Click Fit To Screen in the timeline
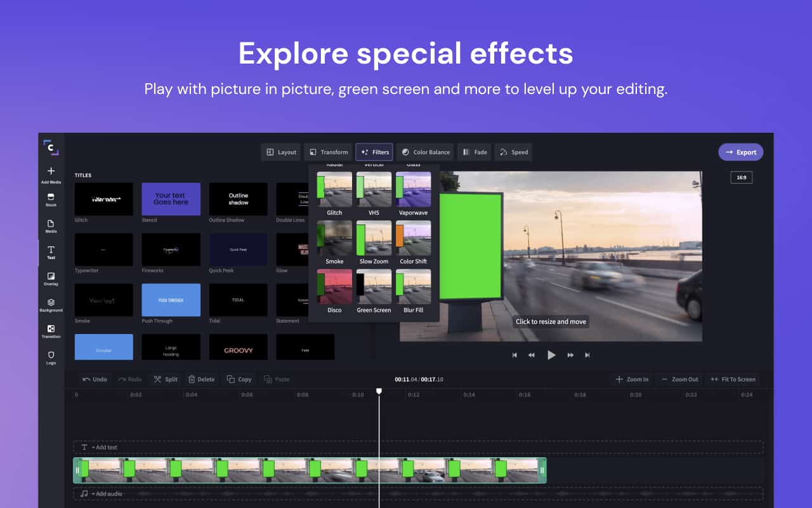The height and width of the screenshot is (508, 812). 733,379
